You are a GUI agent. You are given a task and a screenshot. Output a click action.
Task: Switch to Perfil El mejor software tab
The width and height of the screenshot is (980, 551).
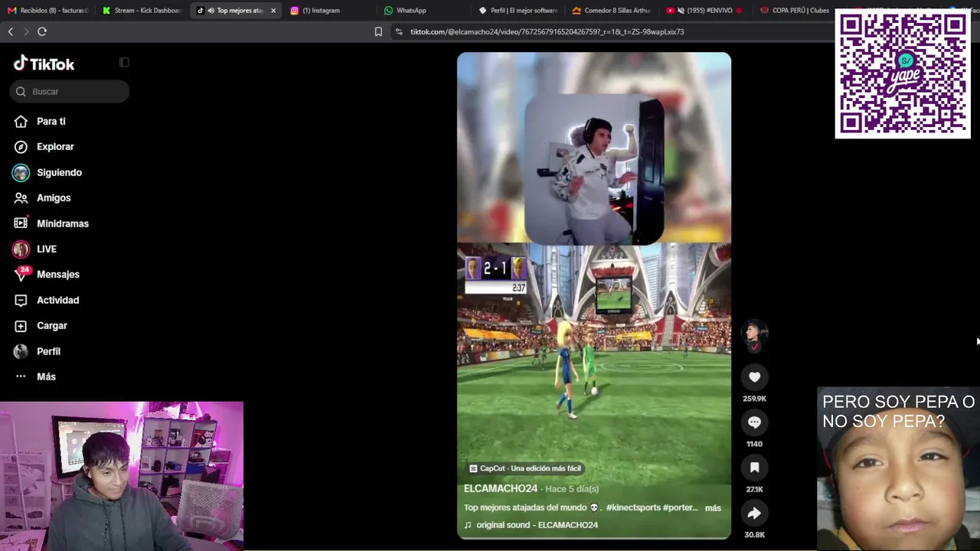tap(518, 11)
